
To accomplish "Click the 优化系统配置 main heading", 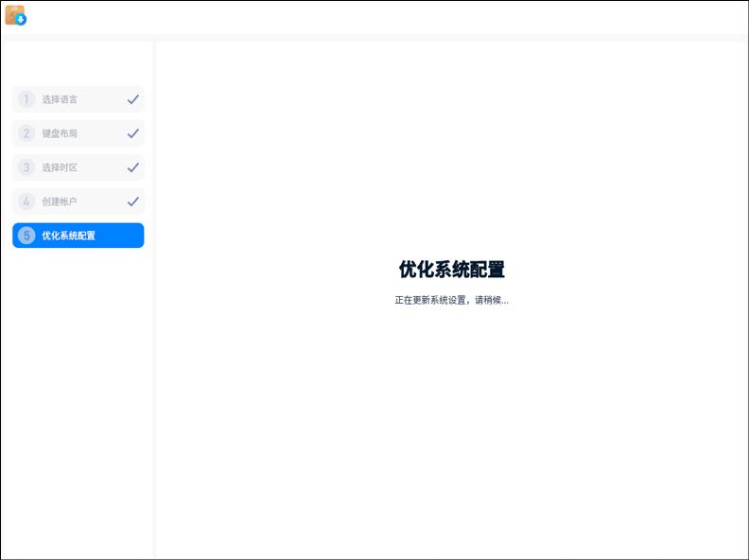I will (x=451, y=270).
